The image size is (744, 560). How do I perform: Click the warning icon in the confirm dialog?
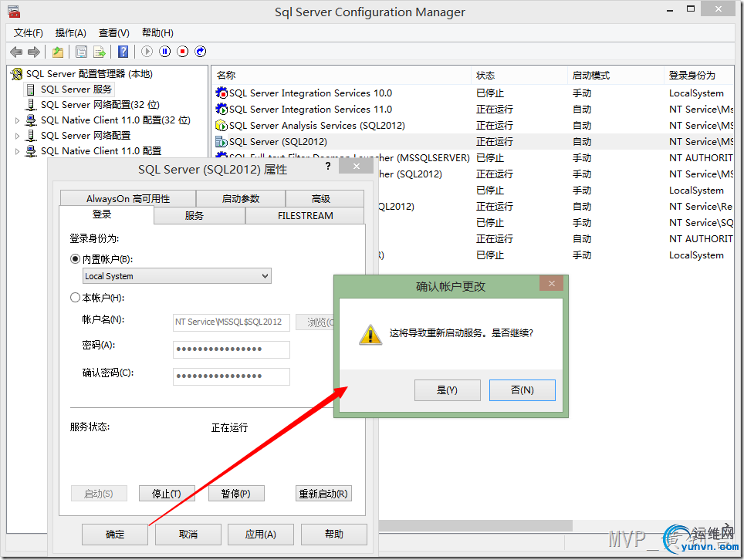click(x=370, y=334)
